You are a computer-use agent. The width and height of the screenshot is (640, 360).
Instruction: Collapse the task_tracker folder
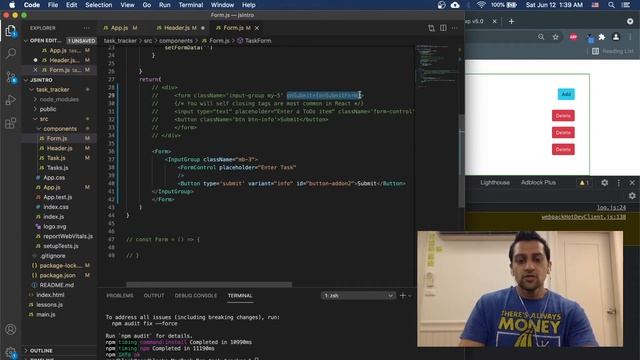coord(53,89)
